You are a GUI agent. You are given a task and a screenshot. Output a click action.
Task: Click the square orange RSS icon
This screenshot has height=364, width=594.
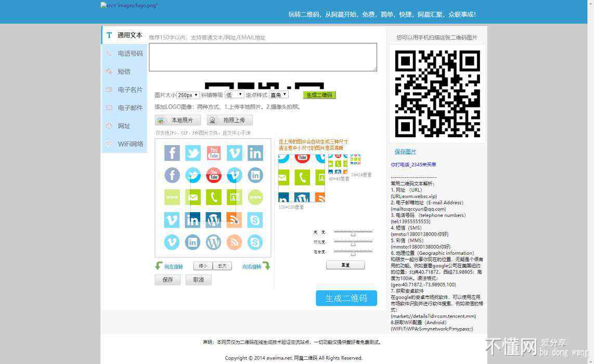coord(235,219)
